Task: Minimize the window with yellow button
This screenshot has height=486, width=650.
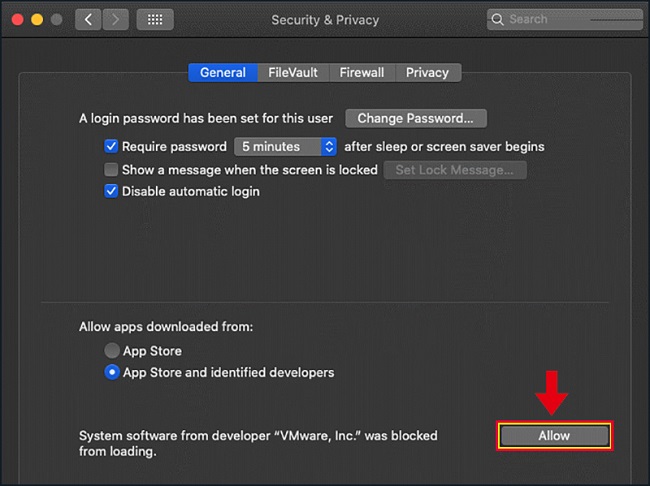Action: [x=37, y=19]
